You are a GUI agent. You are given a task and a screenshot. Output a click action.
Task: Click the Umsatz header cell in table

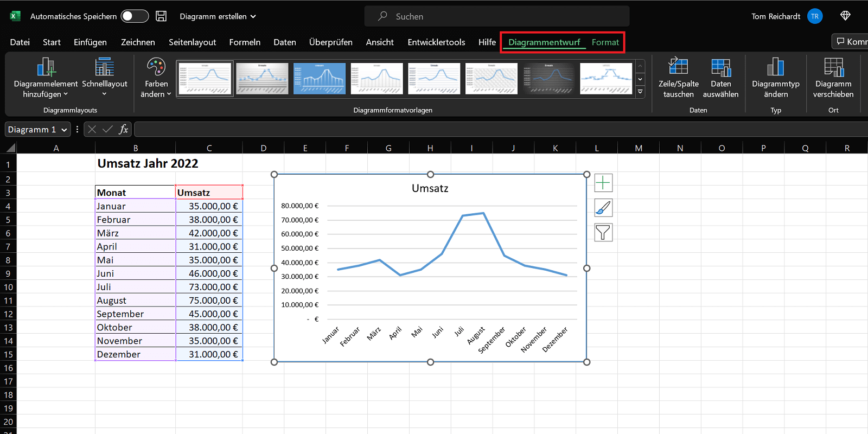[x=209, y=193]
